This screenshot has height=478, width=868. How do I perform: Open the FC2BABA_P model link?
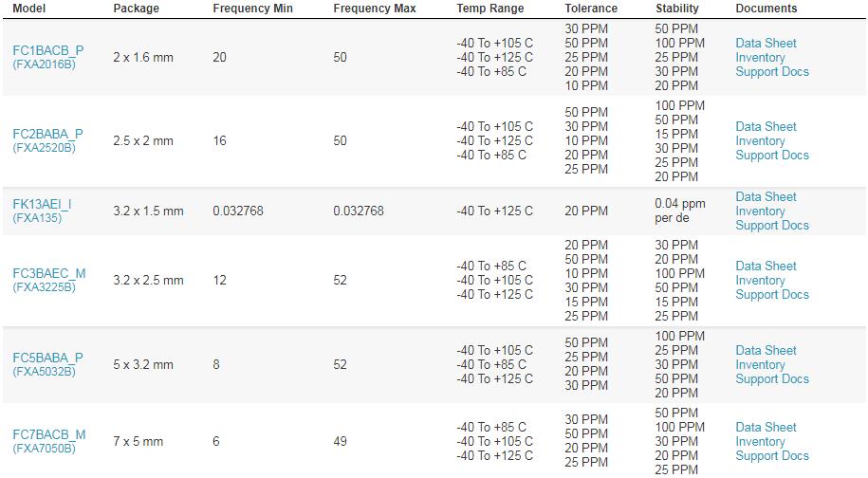[x=47, y=134]
